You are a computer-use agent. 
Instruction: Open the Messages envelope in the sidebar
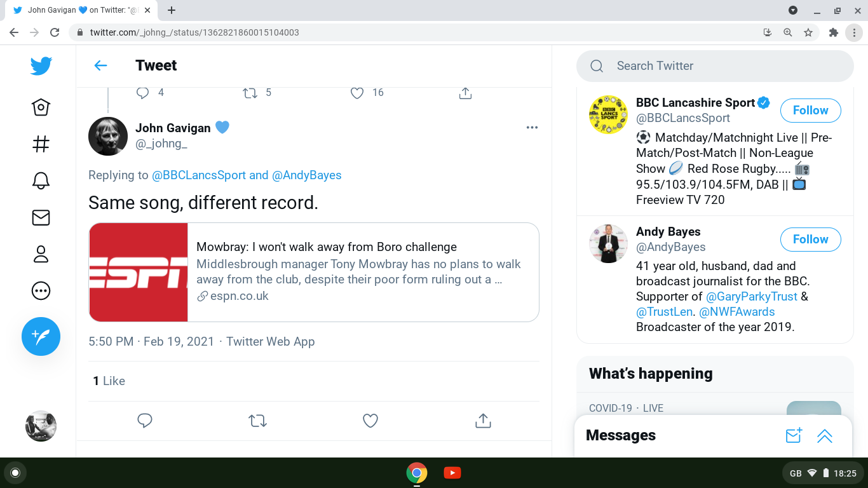pyautogui.click(x=41, y=217)
